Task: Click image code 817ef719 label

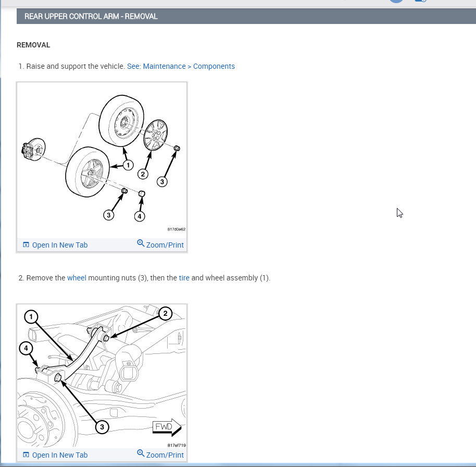Action: click(177, 446)
